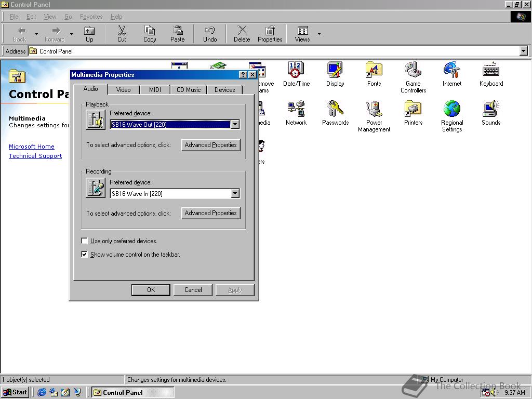Image resolution: width=532 pixels, height=399 pixels.
Task: Click the Paste toolbar button
Action: [x=178, y=34]
